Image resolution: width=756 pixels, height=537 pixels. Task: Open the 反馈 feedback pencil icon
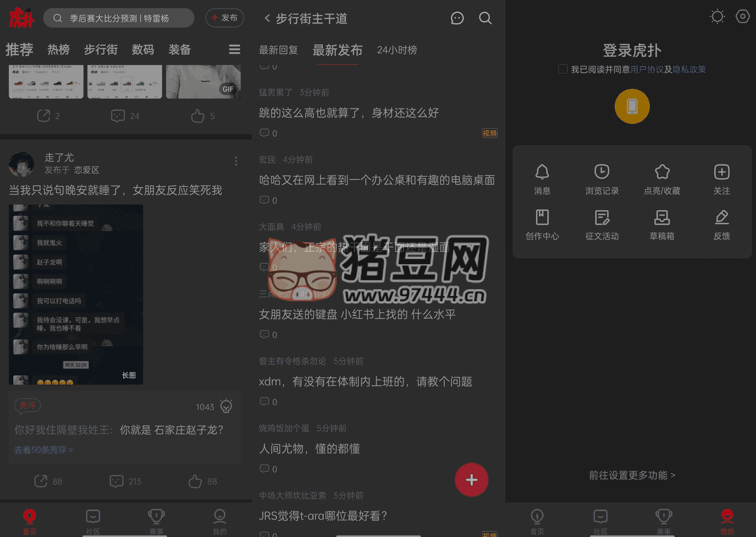click(x=722, y=218)
